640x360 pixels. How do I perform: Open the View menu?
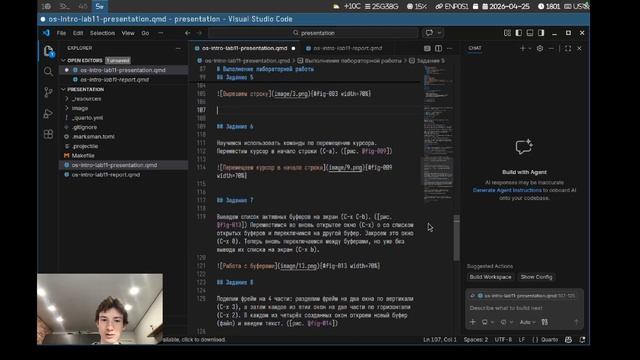(x=128, y=33)
